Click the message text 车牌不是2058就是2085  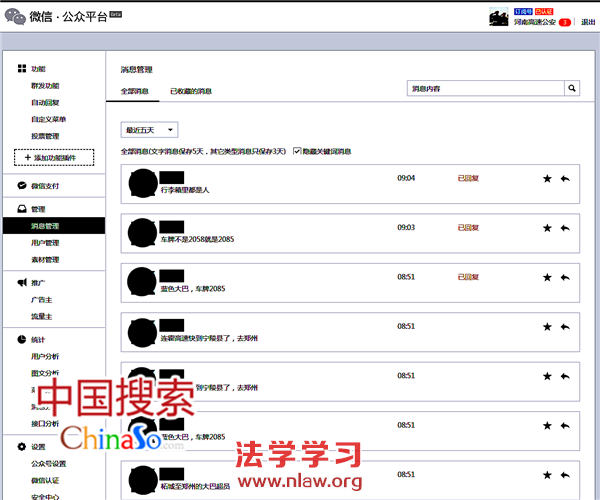pos(197,239)
